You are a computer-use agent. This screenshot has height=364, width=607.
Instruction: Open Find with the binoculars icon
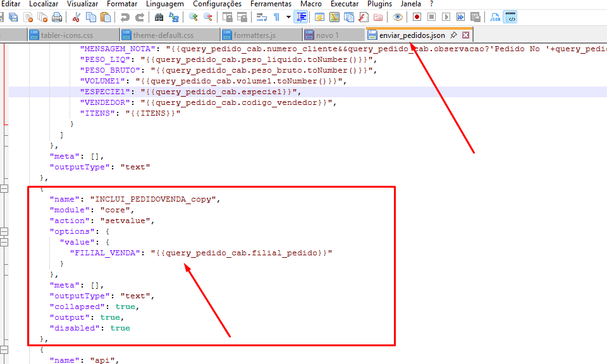click(159, 17)
